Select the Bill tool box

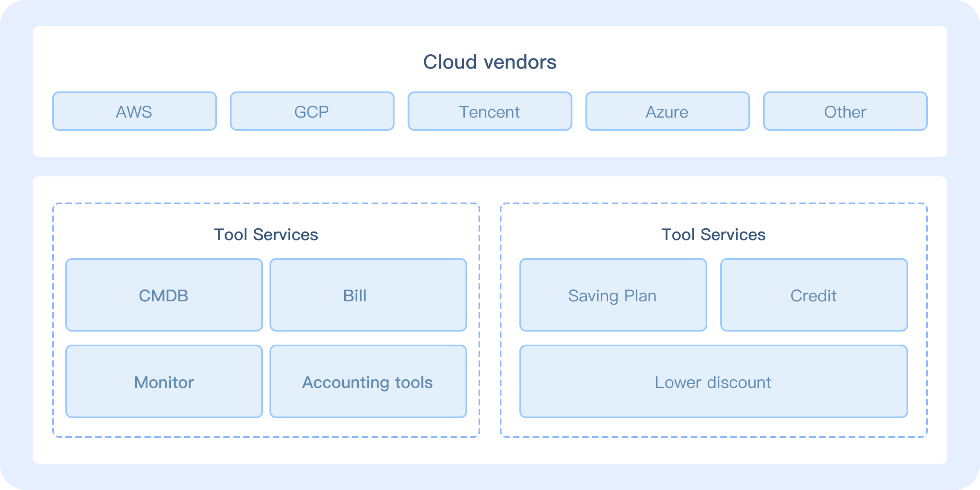pyautogui.click(x=368, y=295)
